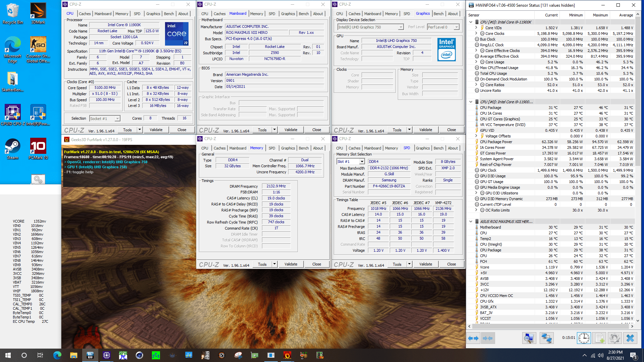The width and height of the screenshot is (644, 362).
Task: Switch to Bench tab in Mainboard CPU-Z window
Action: click(304, 14)
